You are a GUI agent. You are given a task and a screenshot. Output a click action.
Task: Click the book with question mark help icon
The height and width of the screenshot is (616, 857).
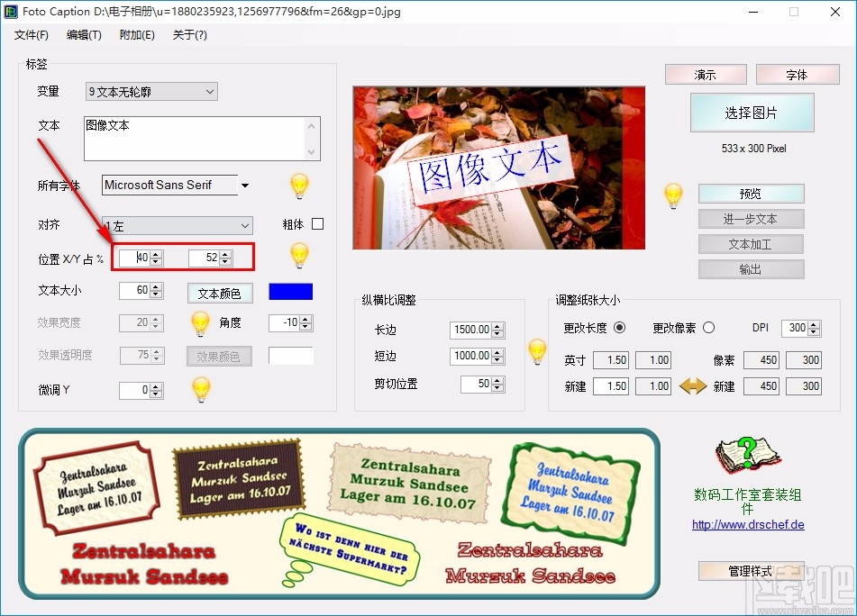(748, 455)
